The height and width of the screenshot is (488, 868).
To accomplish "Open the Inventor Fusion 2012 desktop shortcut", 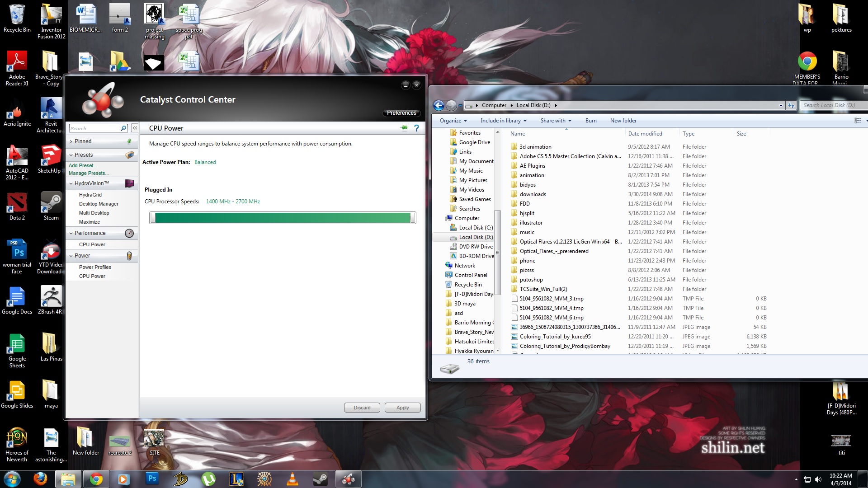I will click(x=51, y=21).
